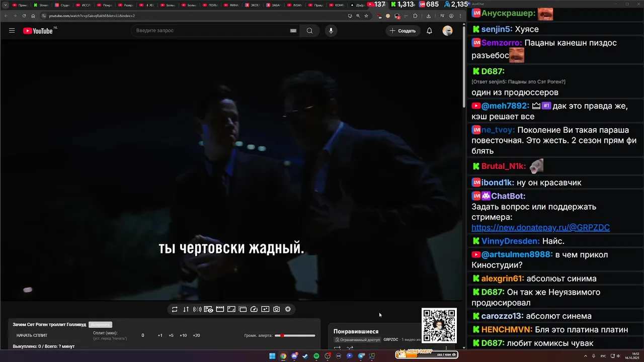Open settings gear in the overlay toolbar
The width and height of the screenshot is (644, 362).
tap(288, 309)
